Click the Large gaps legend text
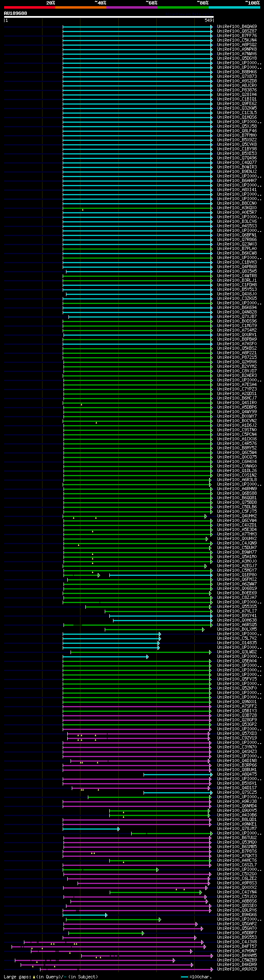Viewport: 264px width, 980px height. 51,977
